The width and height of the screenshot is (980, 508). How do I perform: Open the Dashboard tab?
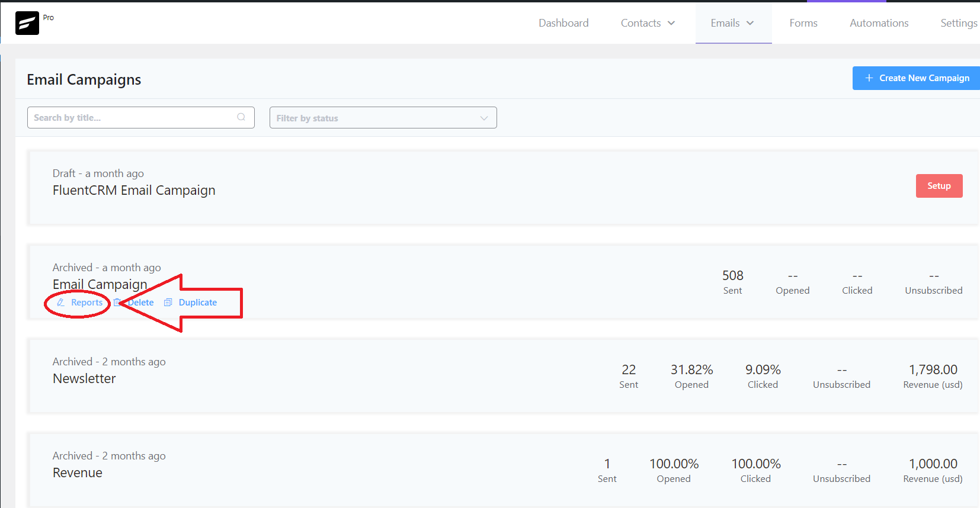click(x=563, y=23)
